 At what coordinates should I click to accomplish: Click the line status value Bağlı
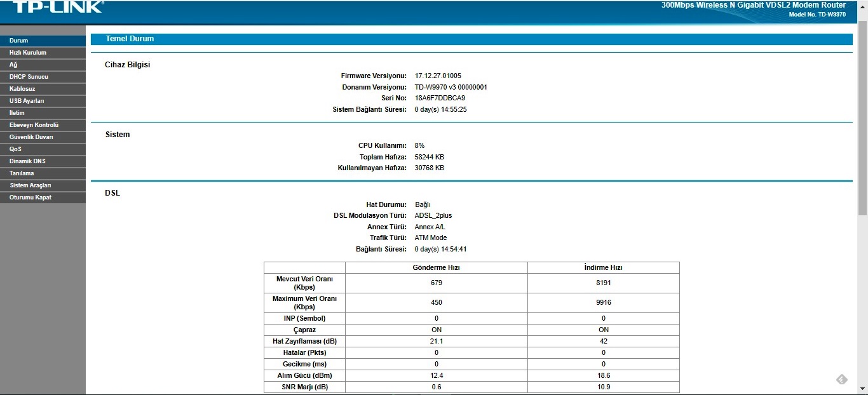pyautogui.click(x=423, y=204)
